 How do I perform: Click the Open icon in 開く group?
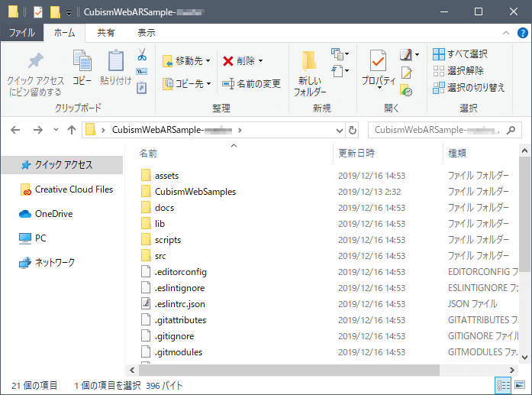(405, 54)
